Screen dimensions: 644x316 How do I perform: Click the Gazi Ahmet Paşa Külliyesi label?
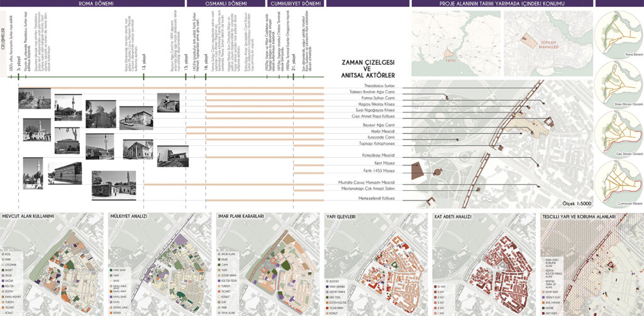click(376, 117)
